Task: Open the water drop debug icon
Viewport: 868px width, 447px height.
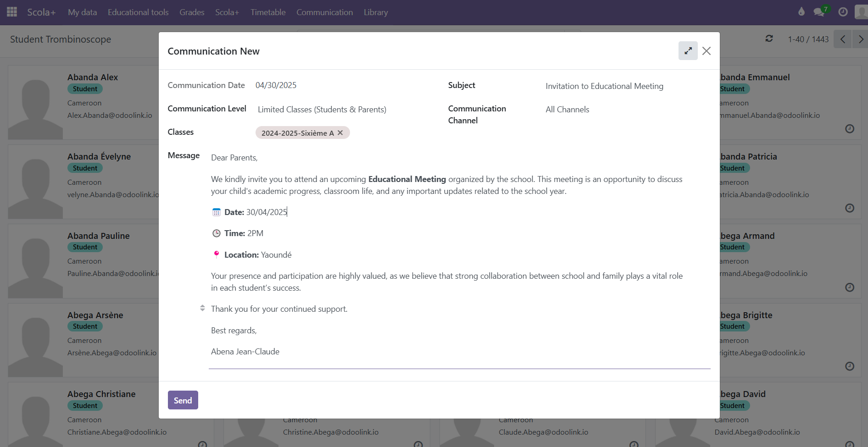Action: (x=801, y=12)
